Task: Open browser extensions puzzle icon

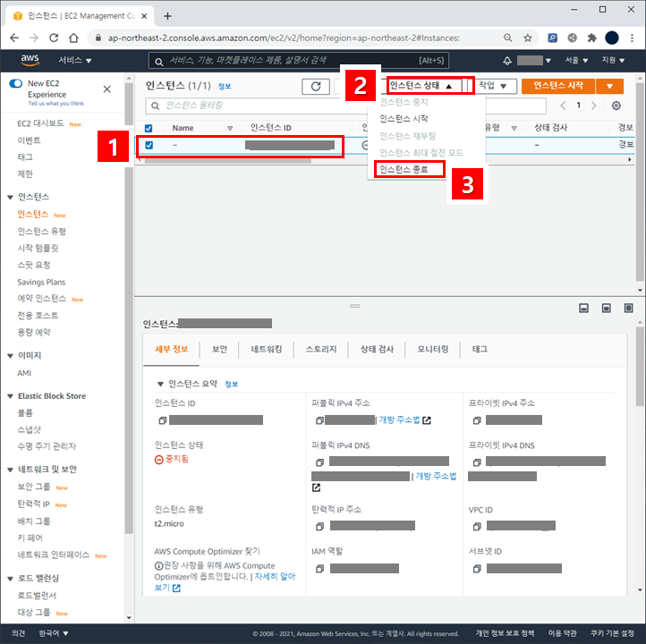Action: [591, 38]
